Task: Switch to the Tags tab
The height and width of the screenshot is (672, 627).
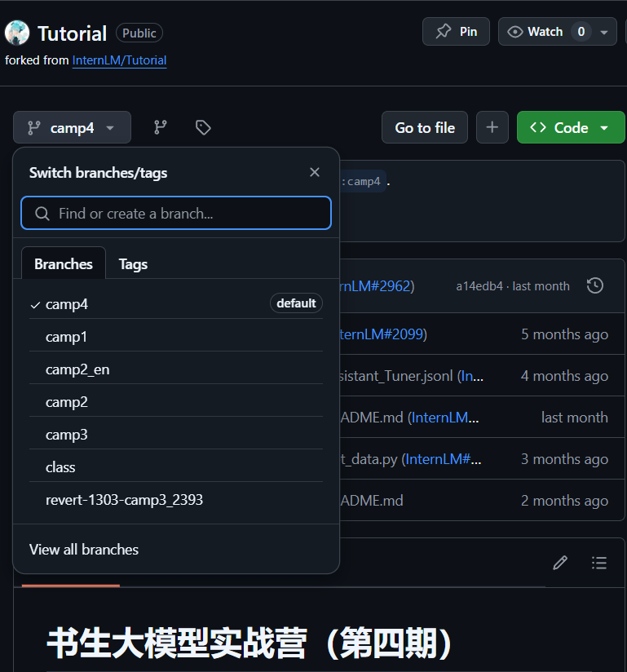Action: (x=133, y=264)
